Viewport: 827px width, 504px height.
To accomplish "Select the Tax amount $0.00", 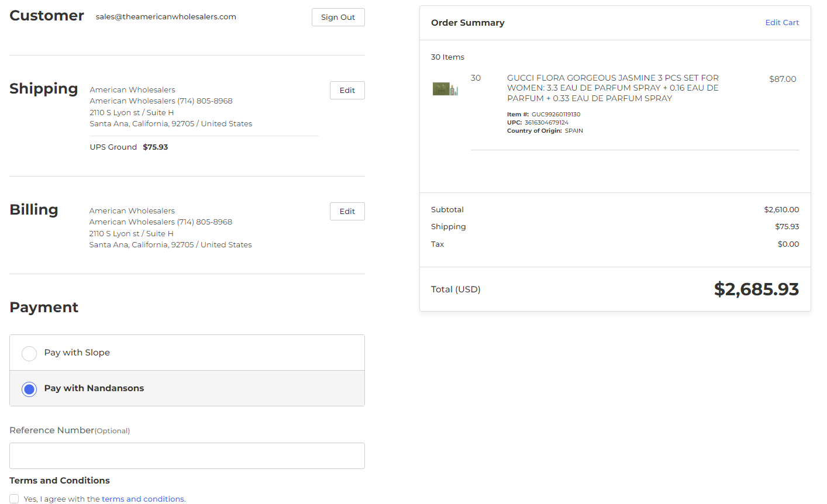I will (x=788, y=244).
